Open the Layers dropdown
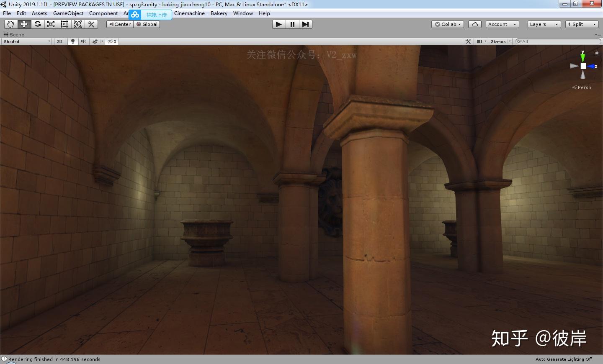Viewport: 603px width, 364px height. click(x=544, y=24)
